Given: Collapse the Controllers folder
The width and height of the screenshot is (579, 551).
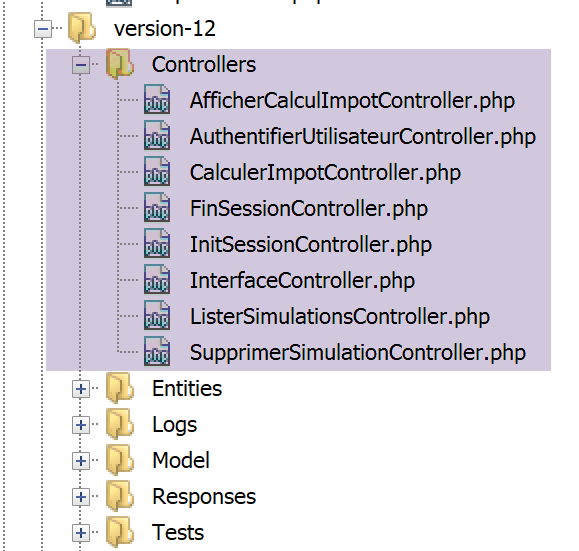Looking at the screenshot, I should point(81,65).
